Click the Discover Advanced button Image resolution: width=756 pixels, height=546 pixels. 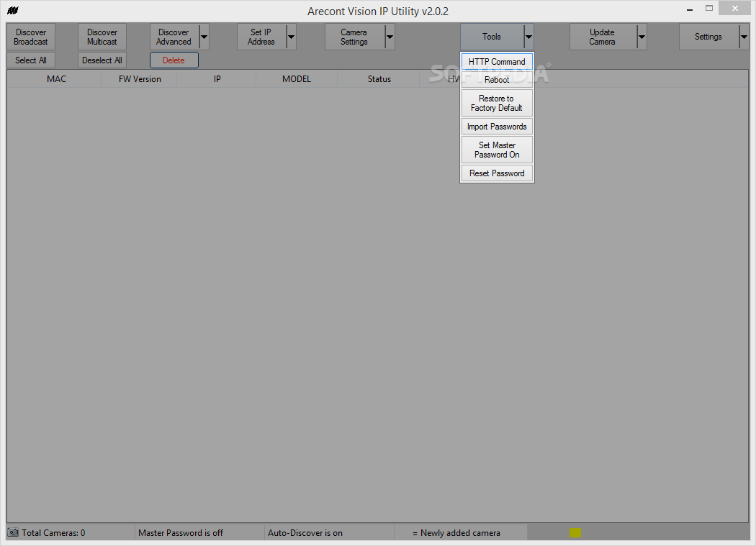click(174, 37)
